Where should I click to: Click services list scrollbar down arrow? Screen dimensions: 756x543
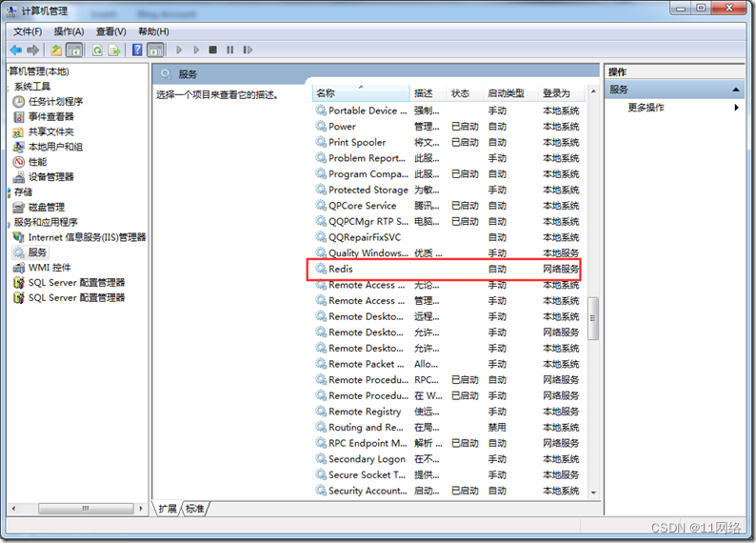pyautogui.click(x=593, y=493)
